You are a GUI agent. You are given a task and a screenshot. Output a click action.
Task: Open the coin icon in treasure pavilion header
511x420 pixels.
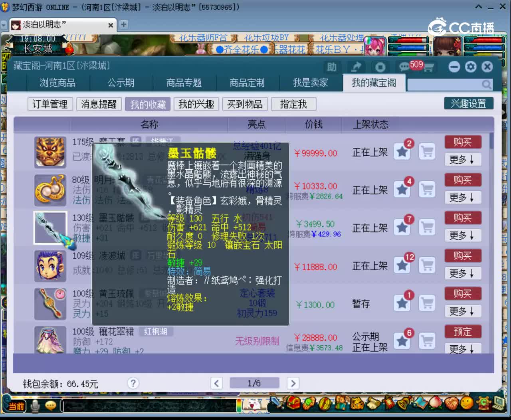(380, 67)
